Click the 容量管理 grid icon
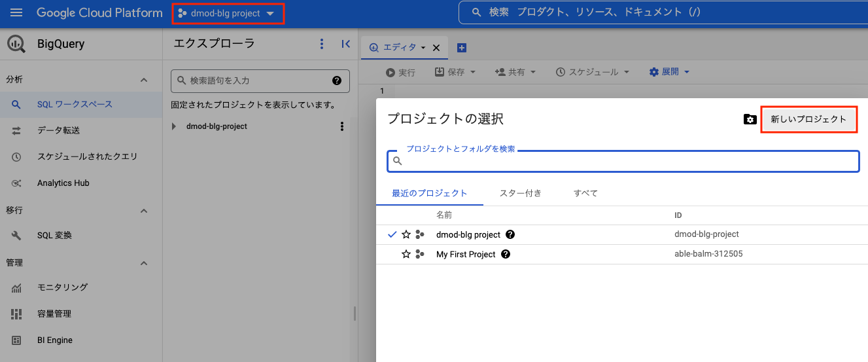Image resolution: width=868 pixels, height=362 pixels. [x=16, y=314]
